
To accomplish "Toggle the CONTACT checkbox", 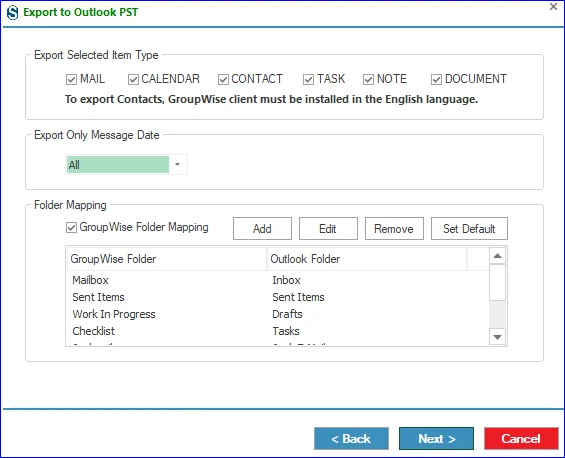I will [x=223, y=79].
